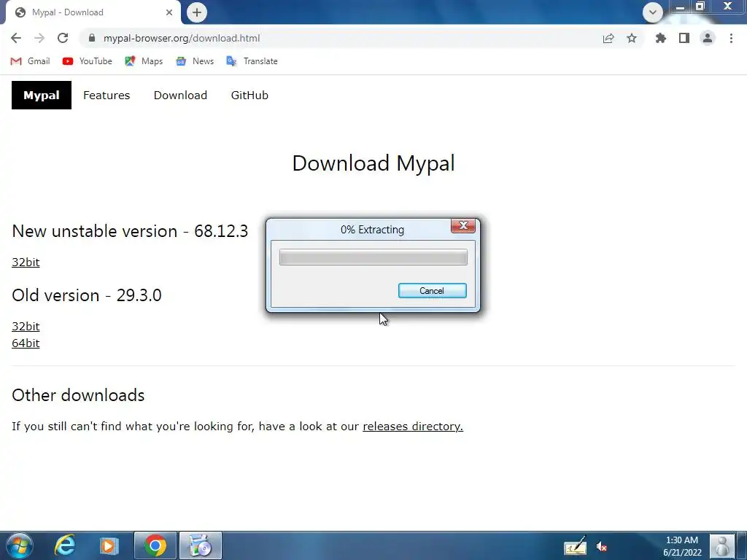Image resolution: width=747 pixels, height=560 pixels.
Task: Select the Mypal - Download tab
Action: 93,12
